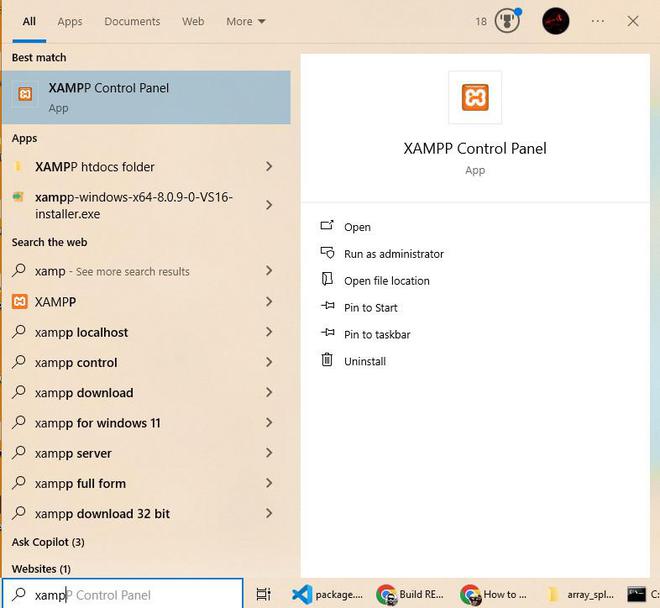Viewport: 660px width, 608px height.
Task: Open the rewards trophy icon
Action: click(507, 21)
